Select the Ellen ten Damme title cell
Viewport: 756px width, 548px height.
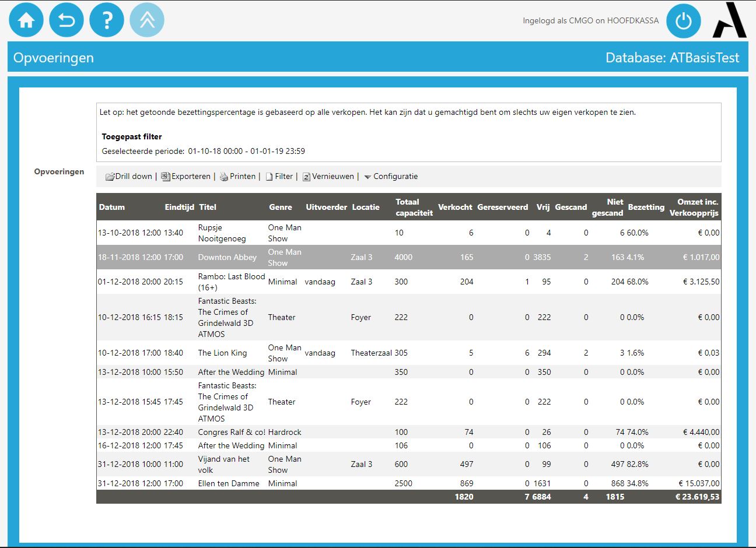[229, 483]
